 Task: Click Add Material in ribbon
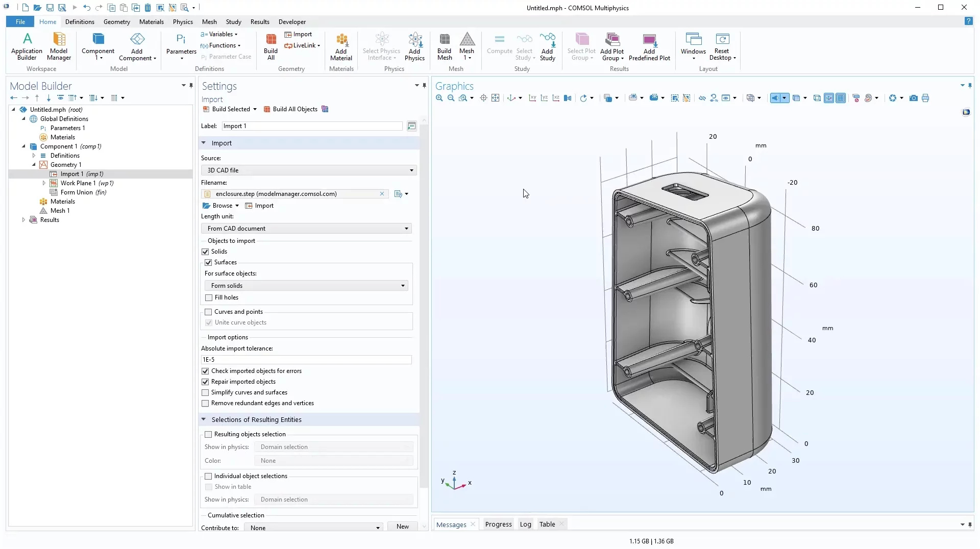point(341,46)
